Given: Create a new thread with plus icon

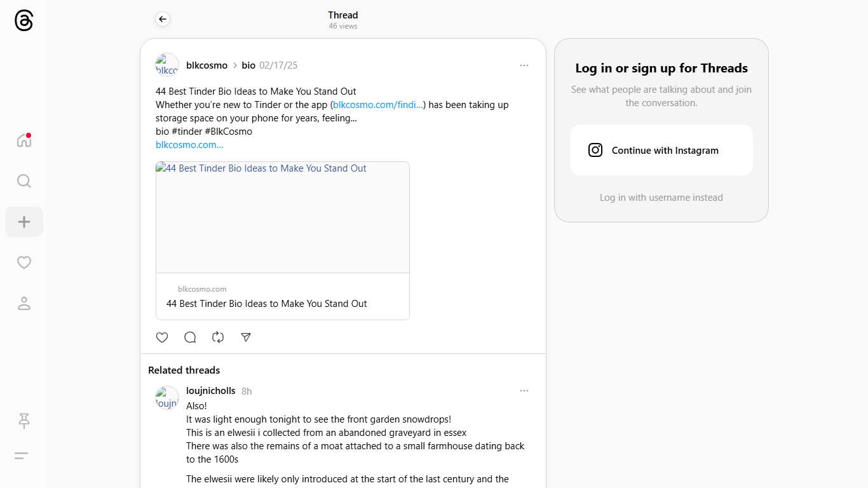Looking at the screenshot, I should pyautogui.click(x=24, y=222).
